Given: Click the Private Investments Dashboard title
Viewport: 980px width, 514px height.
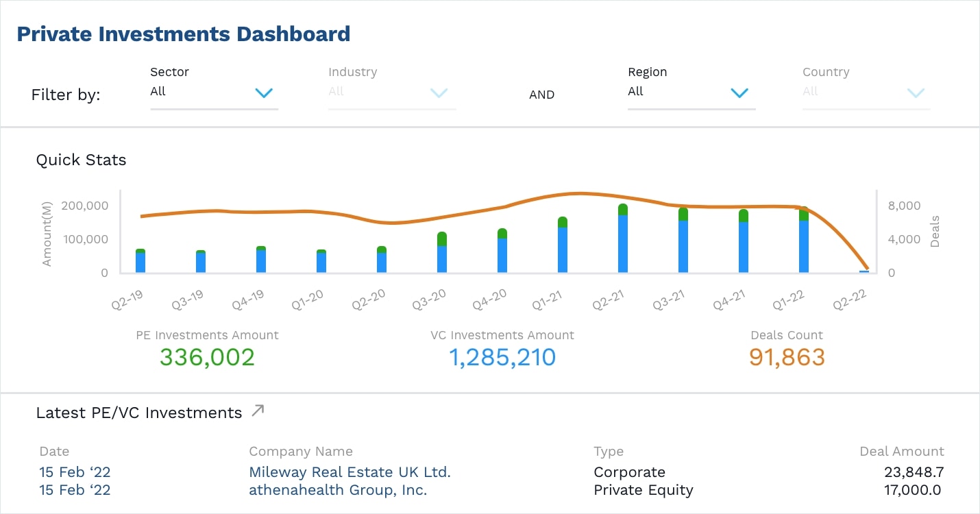Looking at the screenshot, I should click(x=184, y=34).
